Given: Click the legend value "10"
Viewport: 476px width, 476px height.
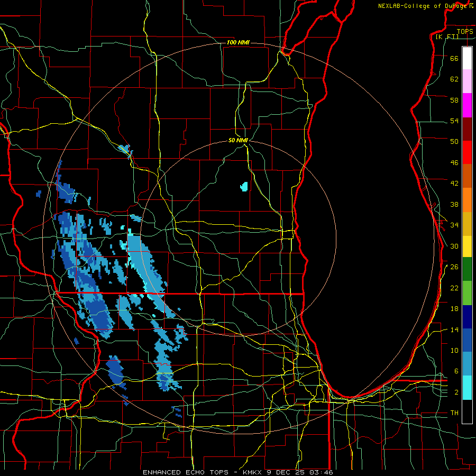Looking at the screenshot, I should coord(454,350).
